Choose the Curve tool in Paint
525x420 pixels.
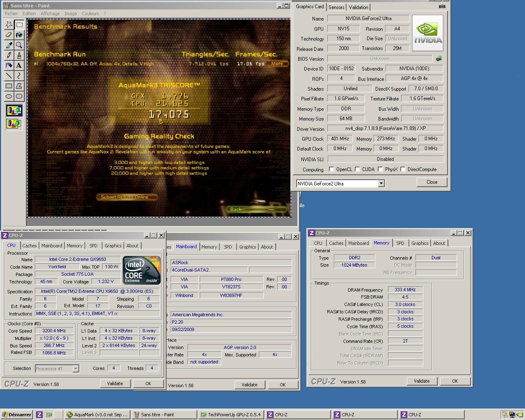tap(19, 76)
